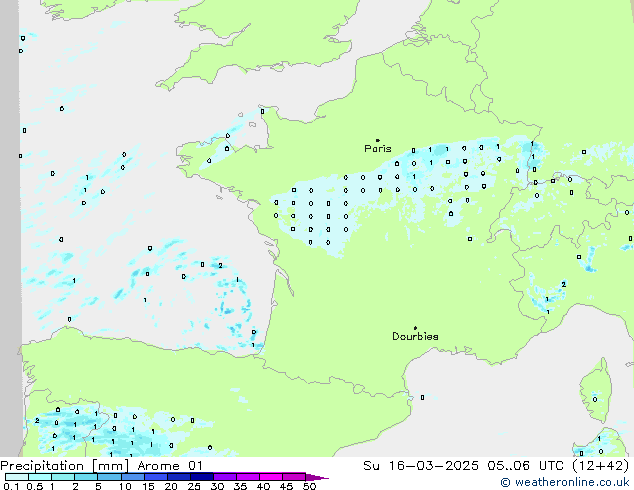
Task: Pick the 40–45 mm magenta legend swatch
Action: 271,477
